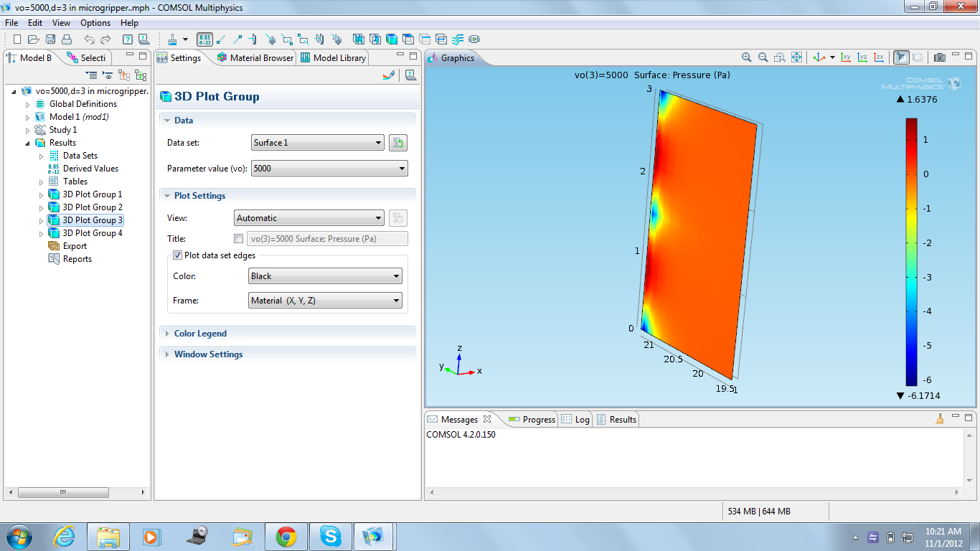Switch to the Progress tab
Image resolution: width=980 pixels, height=551 pixels.
tap(532, 420)
